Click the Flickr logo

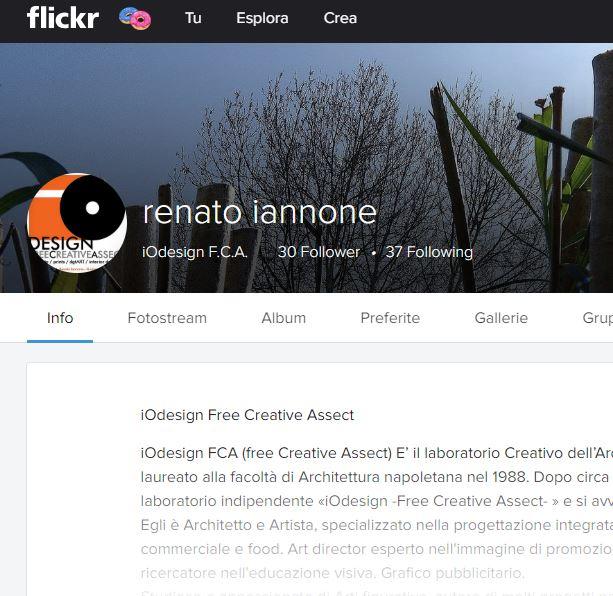63,18
